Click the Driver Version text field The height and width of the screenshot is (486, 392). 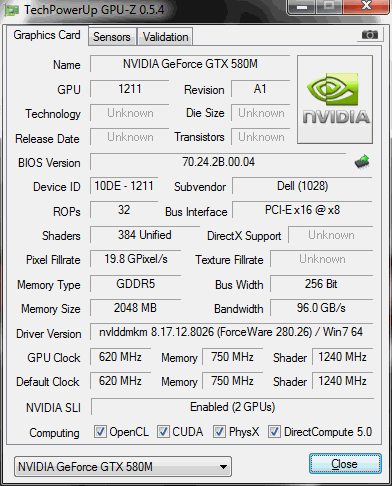(231, 332)
